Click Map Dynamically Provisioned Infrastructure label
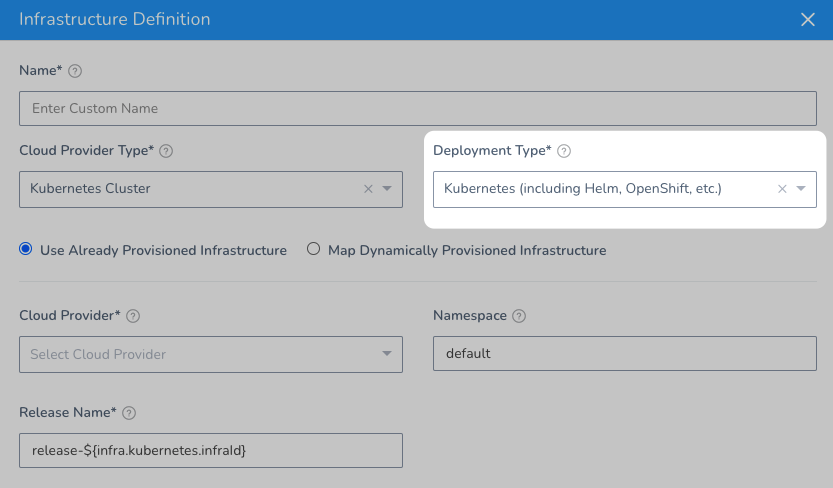Viewport: 833px width, 488px height. click(x=467, y=250)
